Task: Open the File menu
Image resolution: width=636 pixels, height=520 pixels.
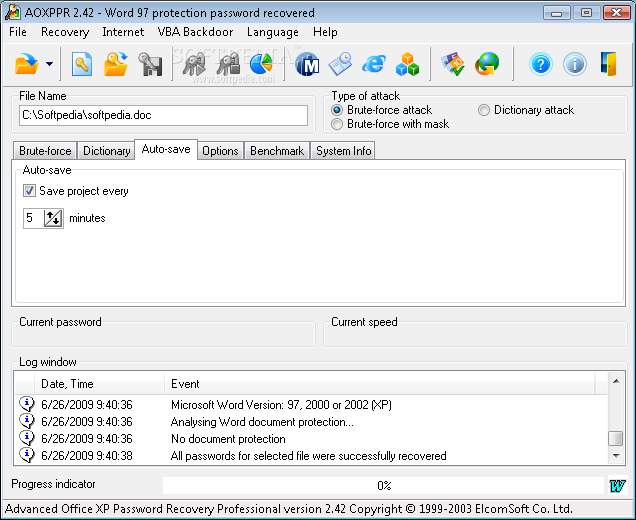Action: point(18,32)
